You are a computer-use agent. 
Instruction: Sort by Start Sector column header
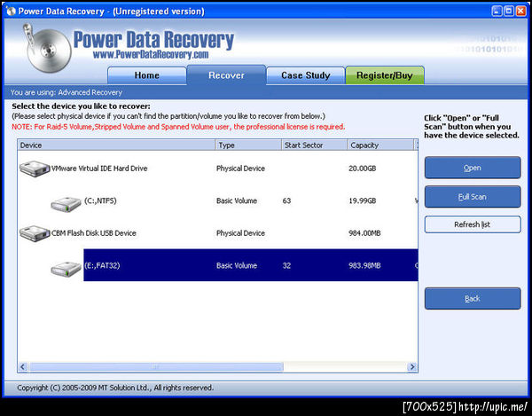315,145
